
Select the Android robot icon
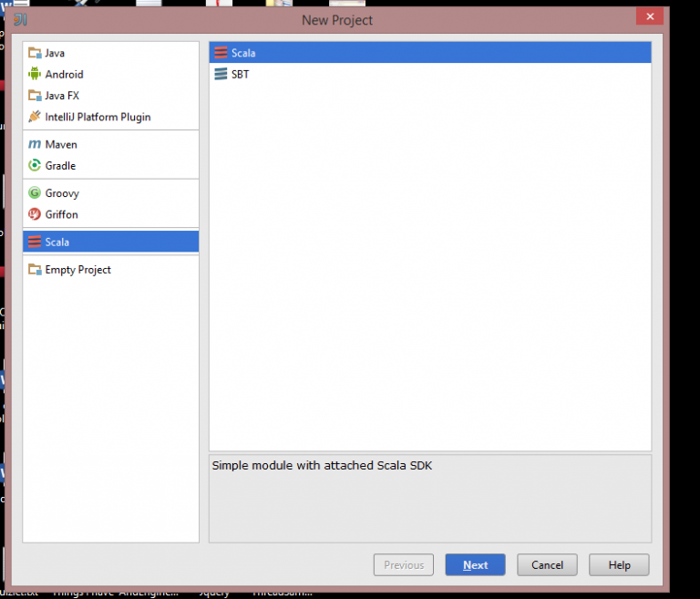coord(35,75)
